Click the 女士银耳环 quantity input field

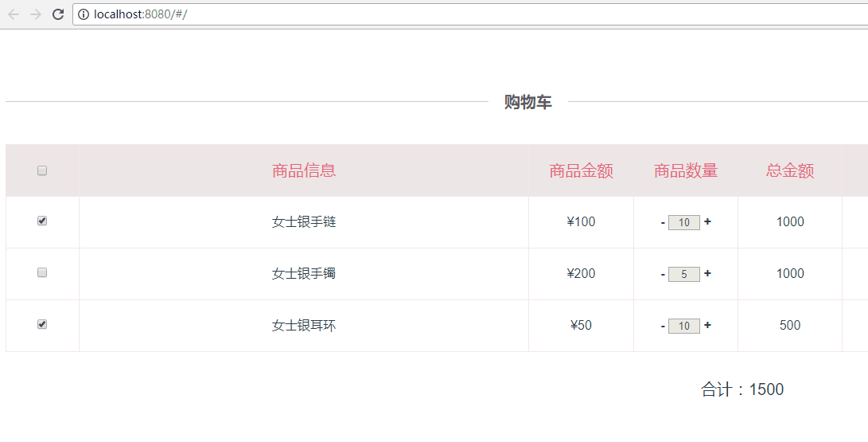point(684,327)
